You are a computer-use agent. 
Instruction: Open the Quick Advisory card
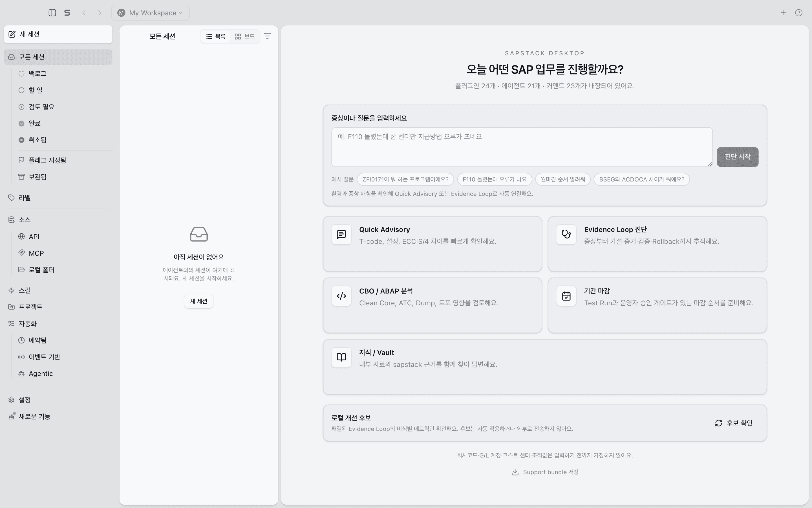point(432,244)
